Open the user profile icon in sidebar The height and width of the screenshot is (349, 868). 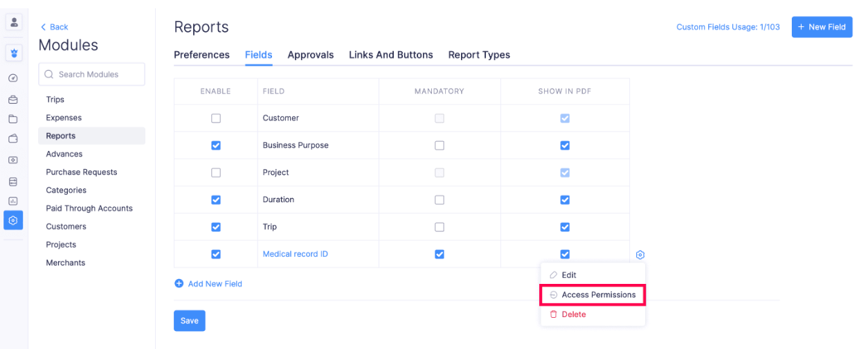pyautogui.click(x=14, y=21)
